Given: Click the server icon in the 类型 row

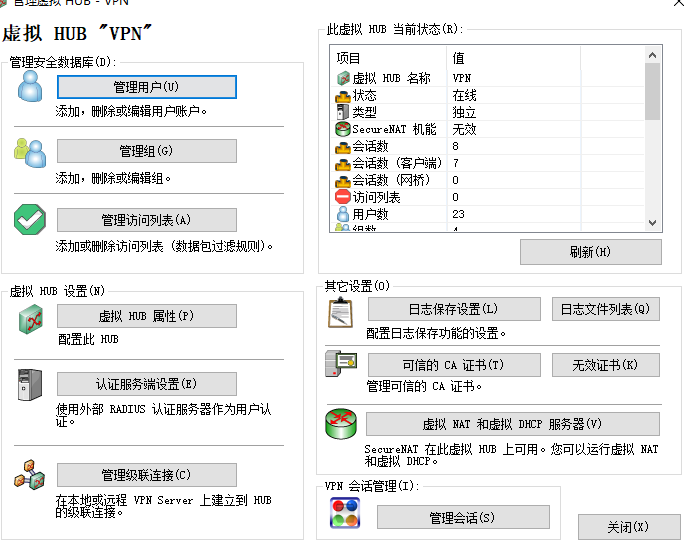Looking at the screenshot, I should click(x=343, y=112).
